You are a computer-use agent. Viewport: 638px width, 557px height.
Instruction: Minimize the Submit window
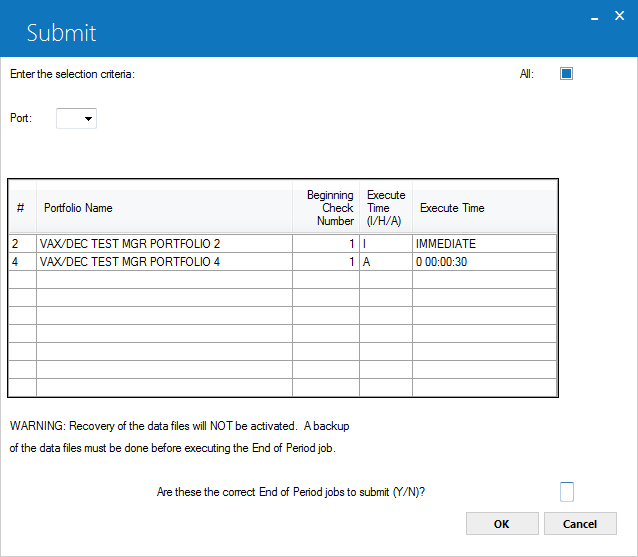(594, 17)
